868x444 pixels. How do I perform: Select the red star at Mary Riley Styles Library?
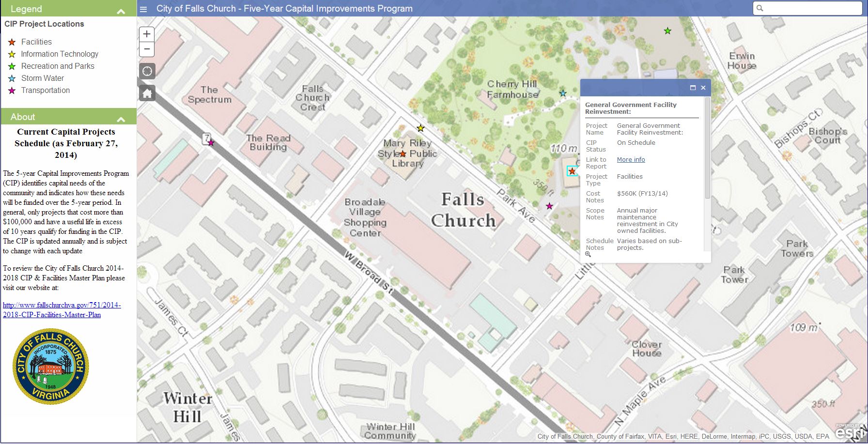[403, 154]
